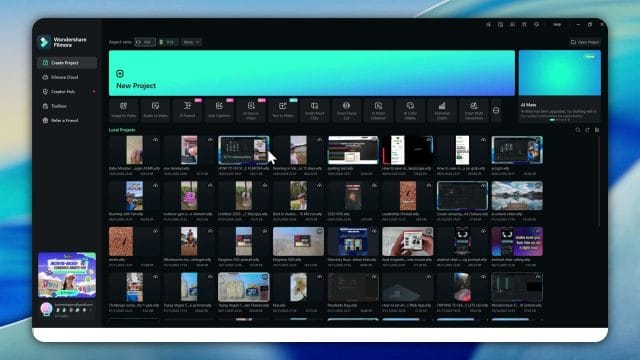Click the Wondershare Filmora logo
The height and width of the screenshot is (360, 640).
[62, 42]
